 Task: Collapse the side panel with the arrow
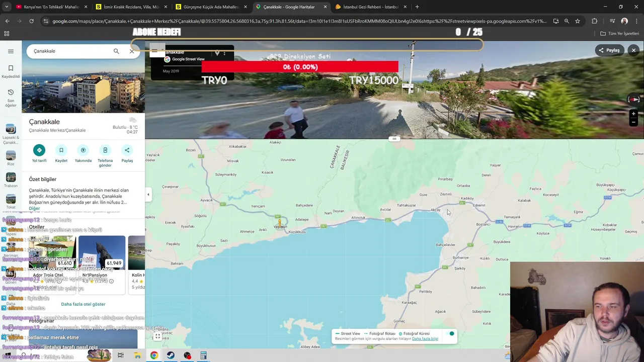pos(148,195)
